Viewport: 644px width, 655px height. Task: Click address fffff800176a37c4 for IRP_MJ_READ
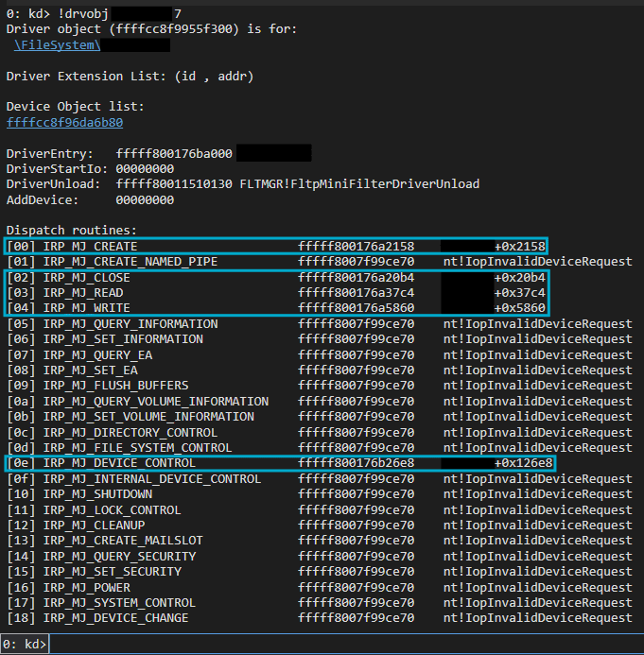(x=357, y=293)
